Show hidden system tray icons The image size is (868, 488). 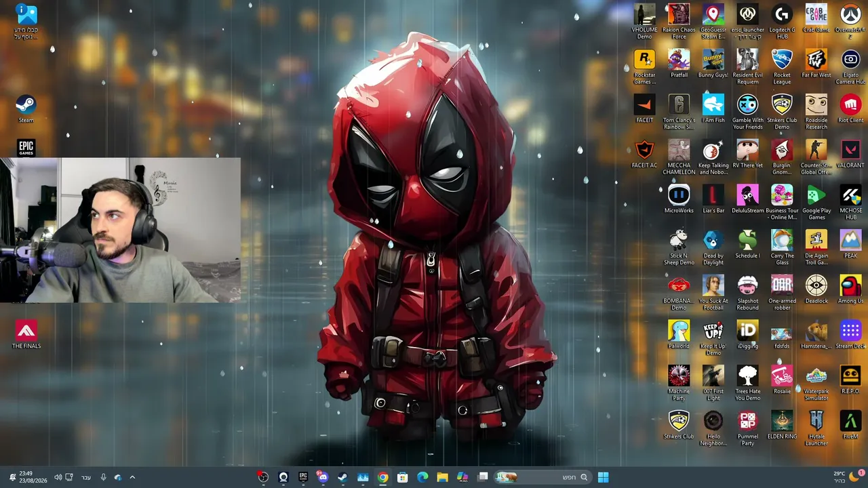[132, 477]
